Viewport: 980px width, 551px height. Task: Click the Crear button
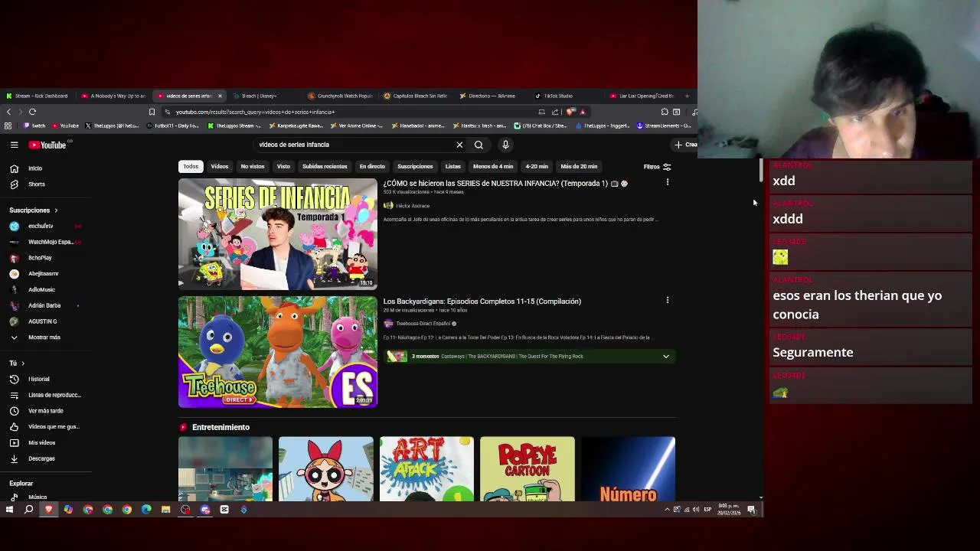click(x=685, y=145)
